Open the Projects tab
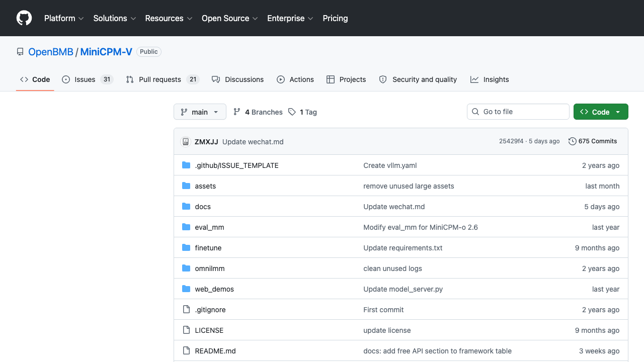The width and height of the screenshot is (644, 362). (346, 79)
